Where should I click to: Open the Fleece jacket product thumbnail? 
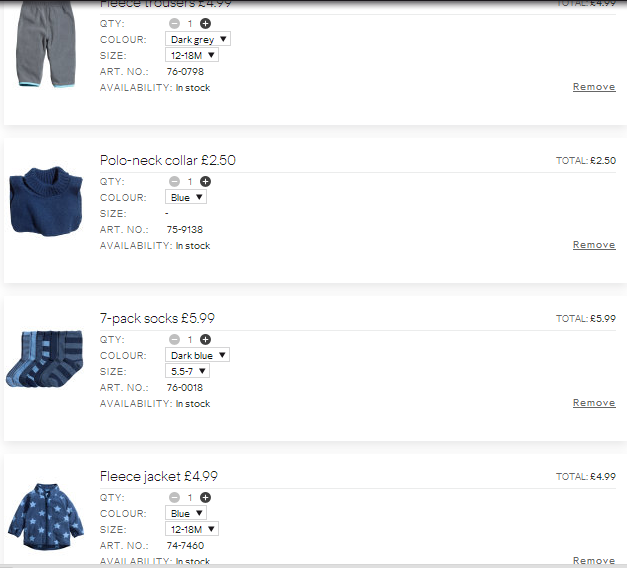(46, 516)
